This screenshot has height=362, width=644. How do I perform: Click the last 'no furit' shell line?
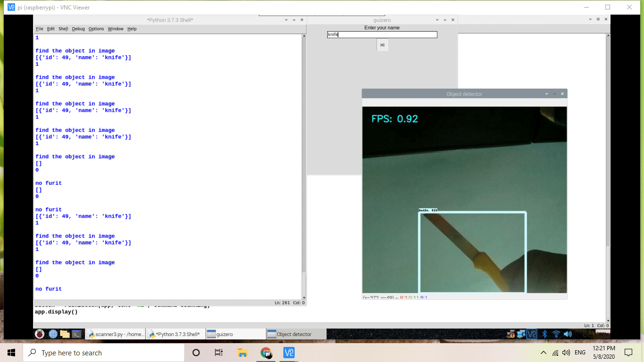pyautogui.click(x=49, y=289)
